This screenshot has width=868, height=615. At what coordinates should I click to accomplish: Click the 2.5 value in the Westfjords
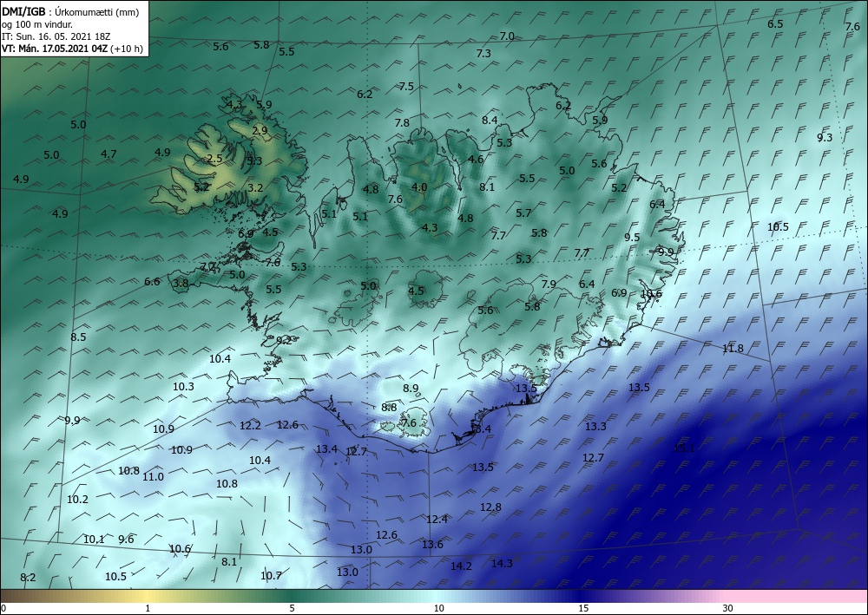(x=214, y=159)
